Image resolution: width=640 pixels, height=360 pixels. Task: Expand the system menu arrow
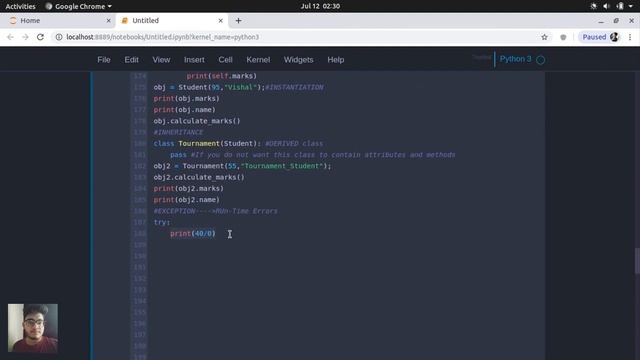[631, 6]
